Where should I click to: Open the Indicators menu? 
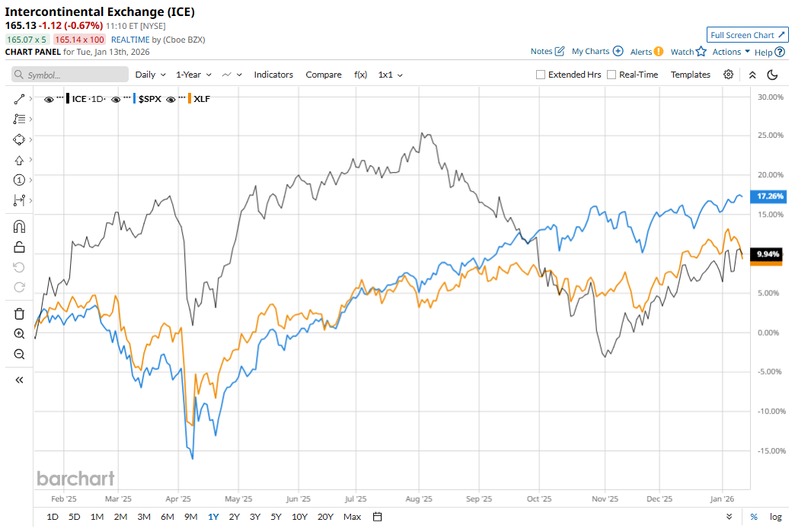tap(273, 75)
